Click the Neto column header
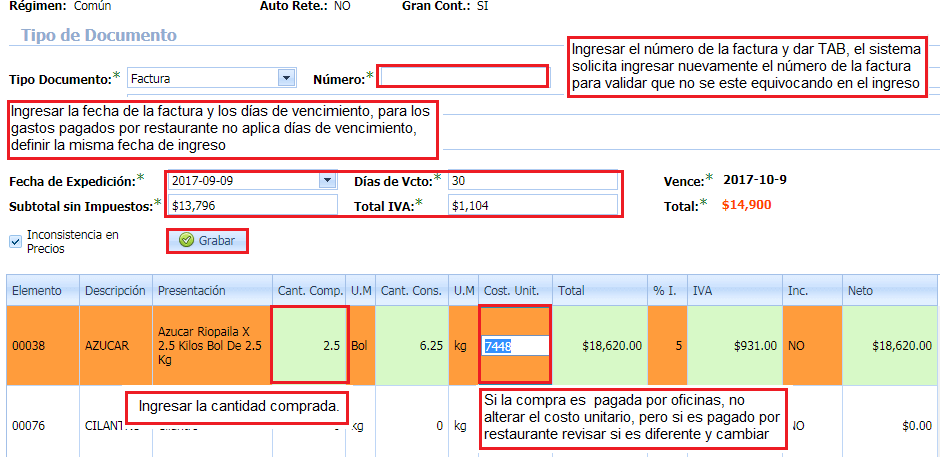The height and width of the screenshot is (457, 940). (891, 291)
